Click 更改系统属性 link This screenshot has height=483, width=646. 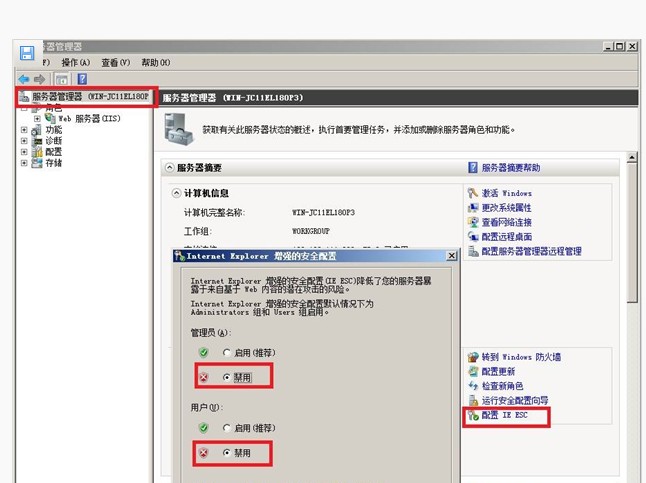click(506, 208)
